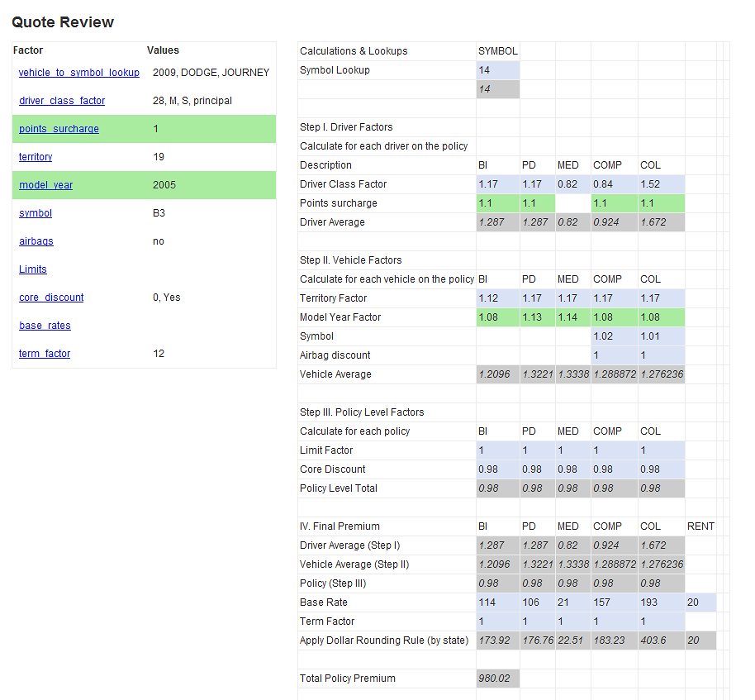Click the airbags value "no"
This screenshot has width=755, height=700.
click(159, 241)
